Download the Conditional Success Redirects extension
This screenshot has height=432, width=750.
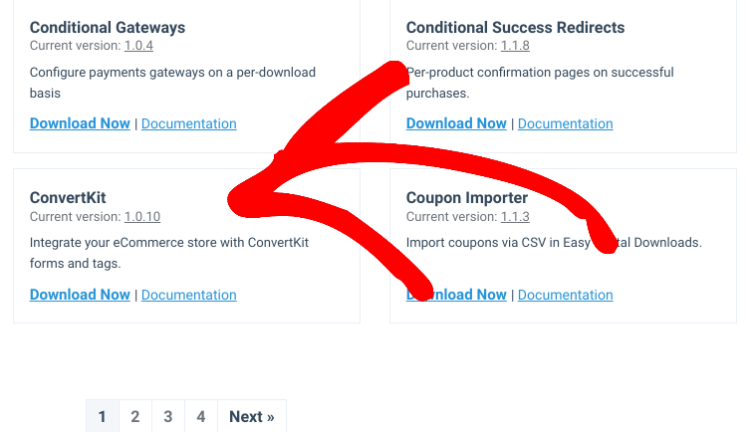[x=456, y=124]
